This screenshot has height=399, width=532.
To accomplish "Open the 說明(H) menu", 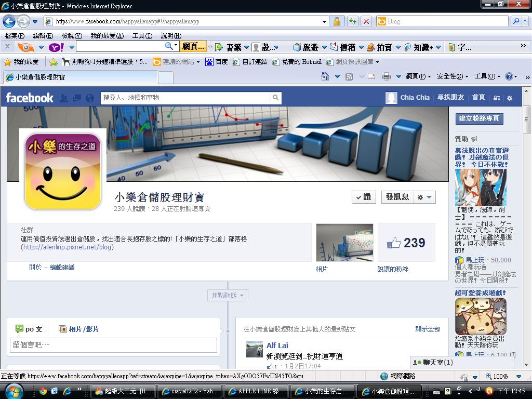I will [171, 36].
